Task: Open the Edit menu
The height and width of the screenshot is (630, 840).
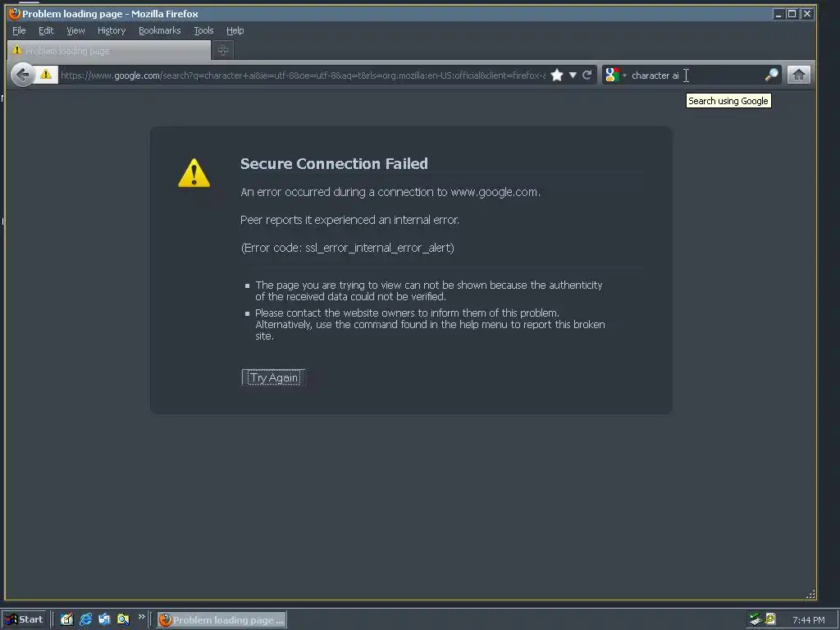Action: 46,30
